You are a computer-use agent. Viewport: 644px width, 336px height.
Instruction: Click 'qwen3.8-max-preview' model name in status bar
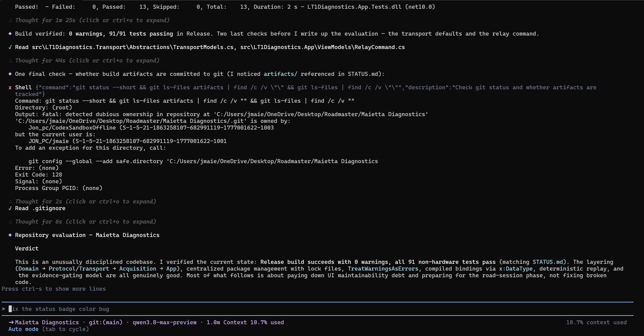[x=165, y=322]
